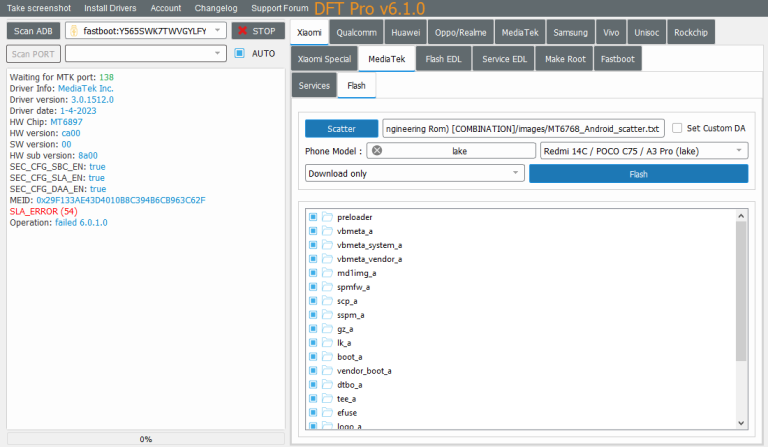The image size is (768, 447).
Task: Switch to the Rockchip tab
Action: (x=691, y=32)
